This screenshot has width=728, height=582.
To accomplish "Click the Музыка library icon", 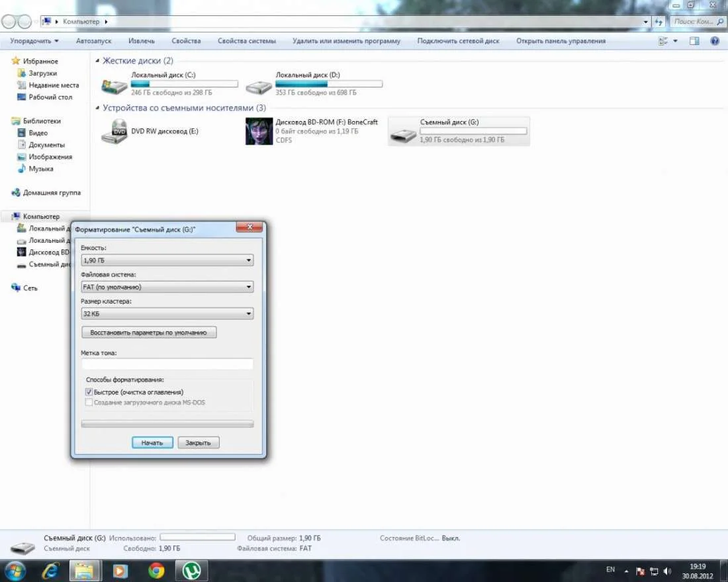I will (x=21, y=169).
